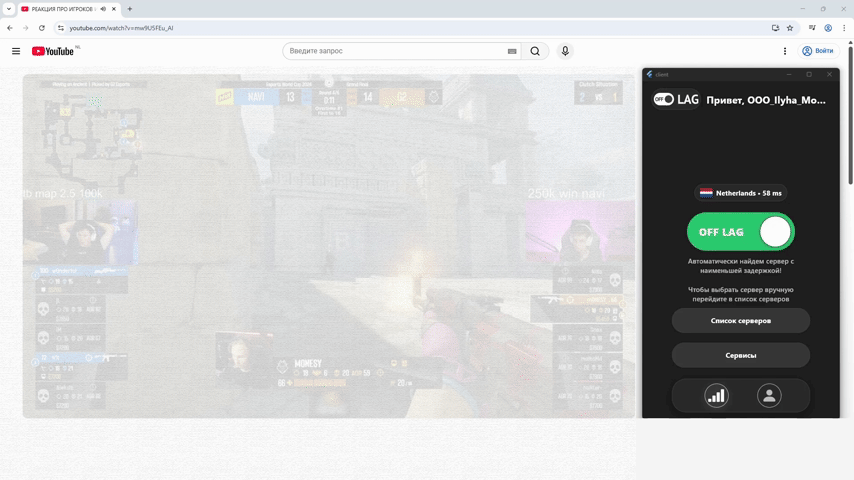
Task: Open YouTube settings three-dot menu
Action: coord(785,51)
